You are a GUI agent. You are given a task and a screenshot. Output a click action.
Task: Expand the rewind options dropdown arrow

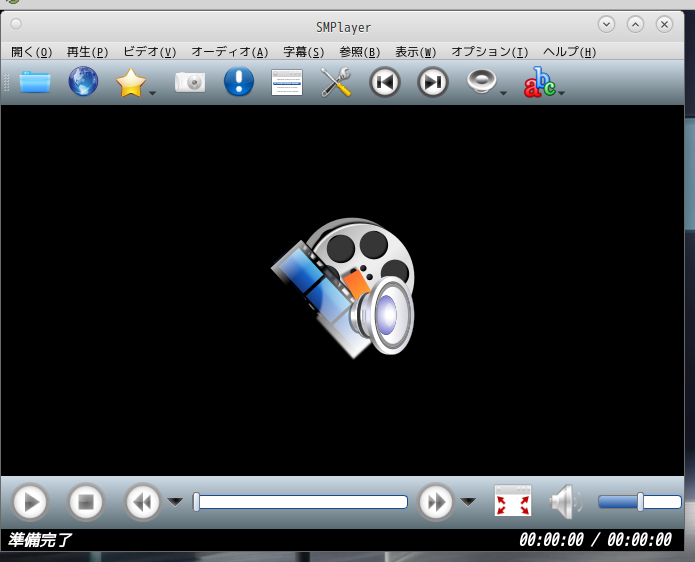point(175,502)
